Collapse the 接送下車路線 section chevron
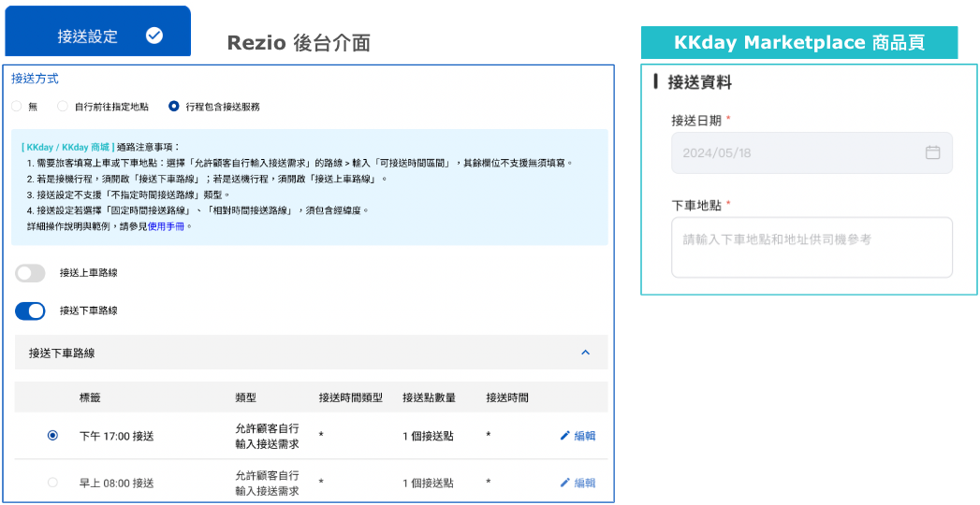Viewport: 980px width, 505px height. 586,353
